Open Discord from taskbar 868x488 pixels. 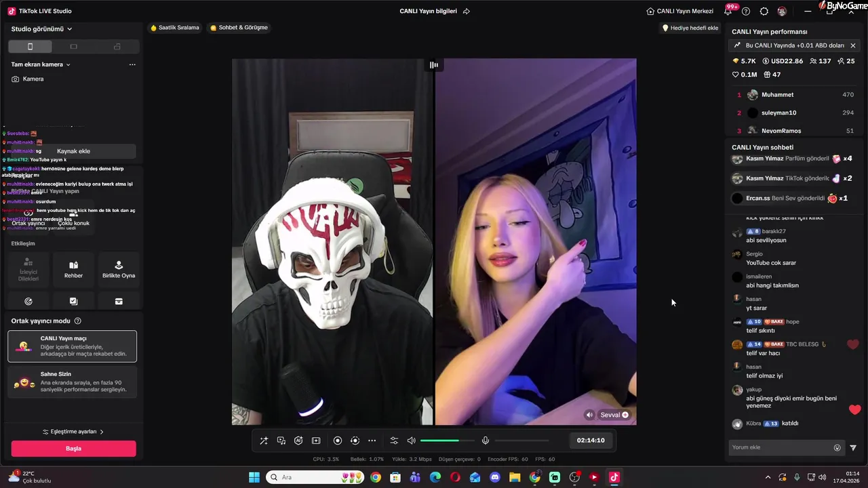click(x=495, y=477)
